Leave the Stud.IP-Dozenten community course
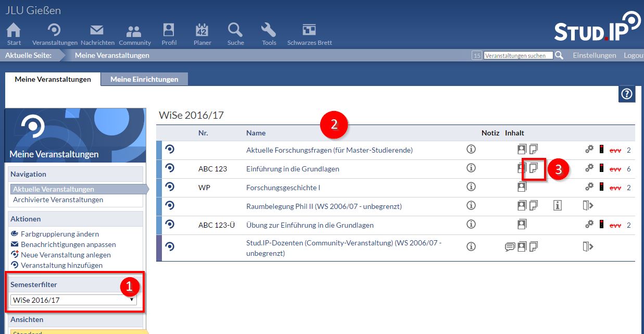644x334 pixels. pos(588,246)
